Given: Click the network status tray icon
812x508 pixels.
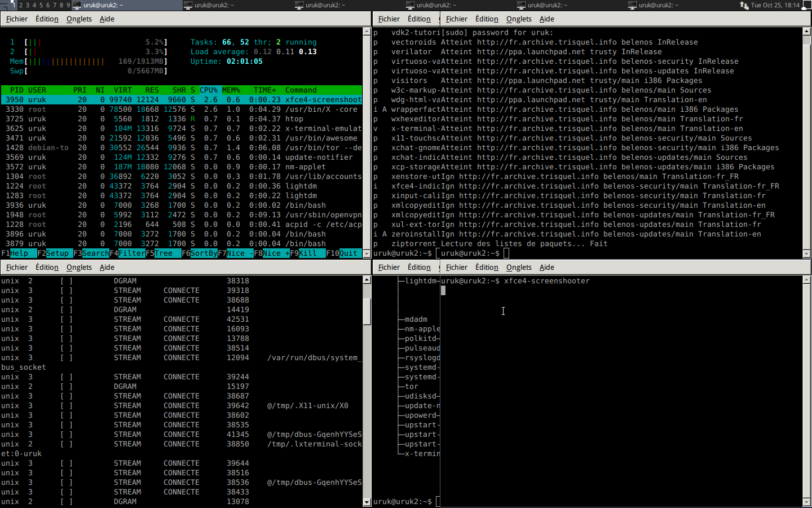Looking at the screenshot, I should (744, 5).
